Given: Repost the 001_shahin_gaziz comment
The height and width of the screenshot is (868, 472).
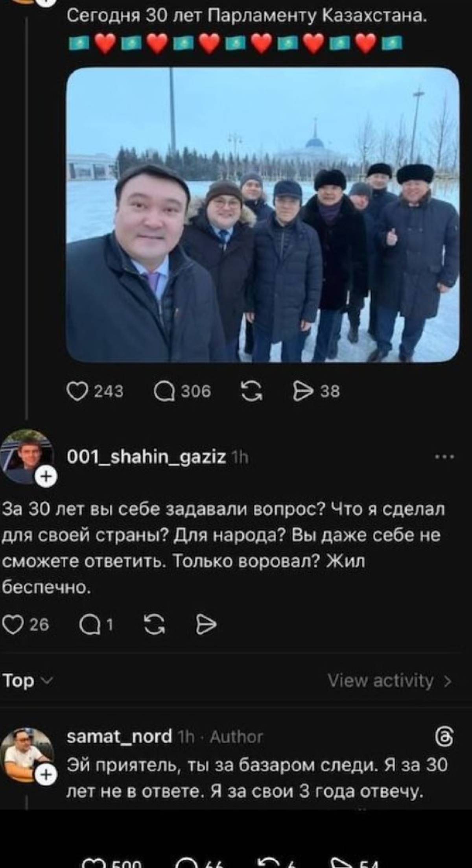Looking at the screenshot, I should tap(155, 624).
